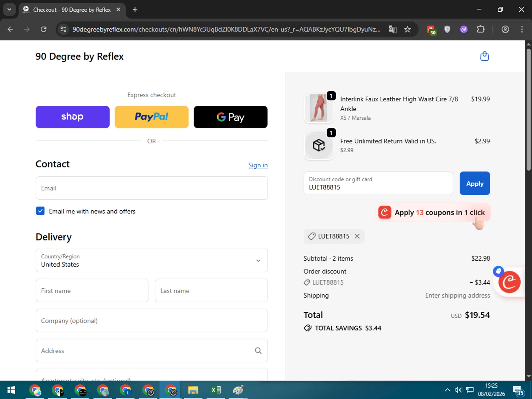Open the tab search dropdown arrow
Image resolution: width=532 pixels, height=399 pixels.
[x=9, y=10]
